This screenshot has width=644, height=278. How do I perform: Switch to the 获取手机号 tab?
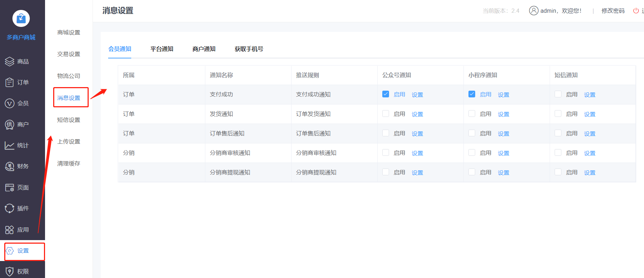pos(249,49)
